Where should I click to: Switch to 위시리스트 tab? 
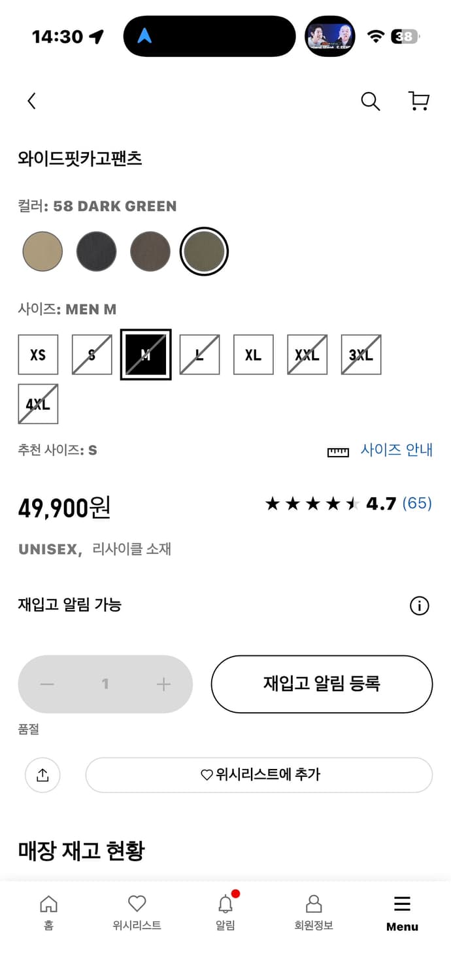pyautogui.click(x=137, y=911)
